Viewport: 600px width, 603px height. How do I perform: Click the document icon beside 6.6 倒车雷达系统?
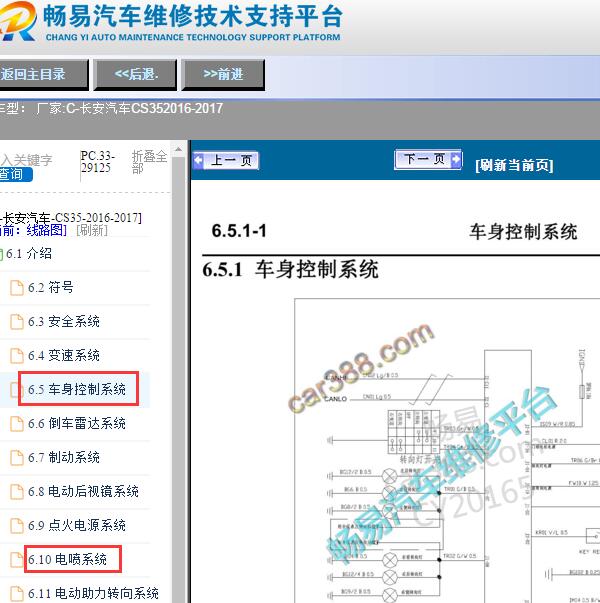point(17,424)
